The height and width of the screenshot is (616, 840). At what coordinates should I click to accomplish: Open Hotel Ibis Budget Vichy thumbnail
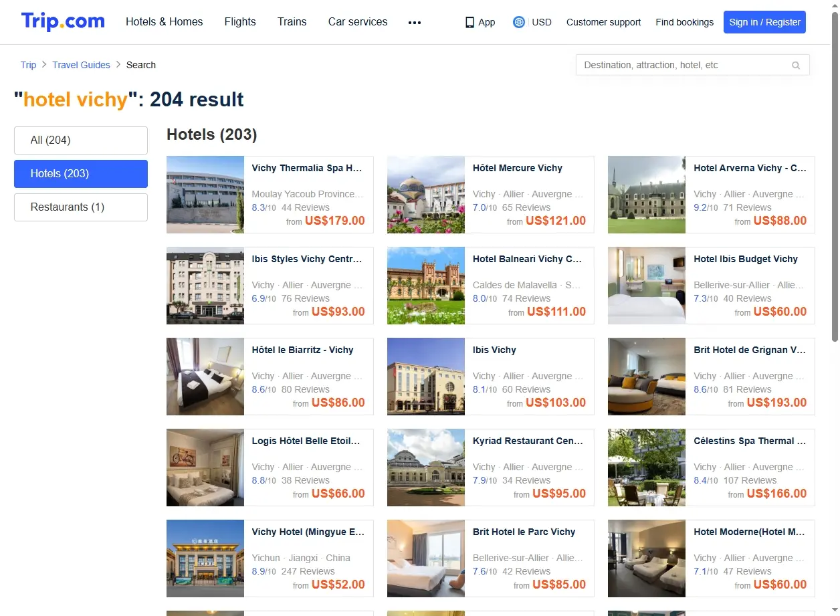coord(647,286)
